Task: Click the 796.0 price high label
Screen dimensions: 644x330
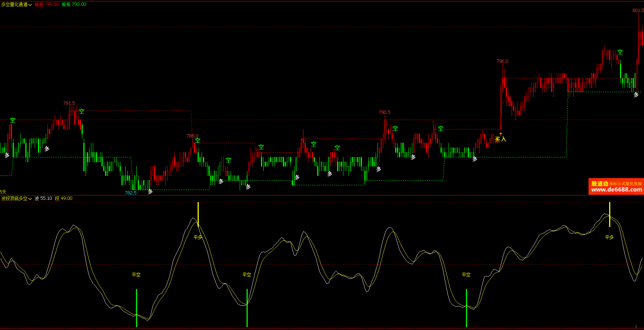Action: [502, 61]
